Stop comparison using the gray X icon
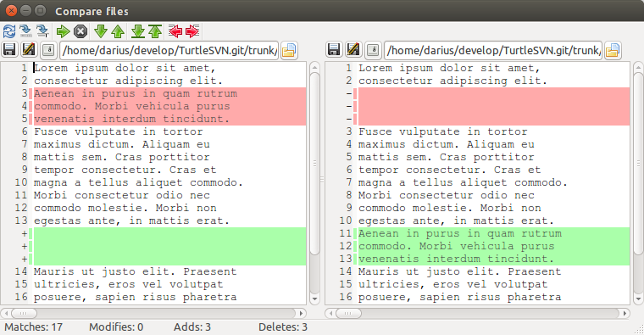The height and width of the screenshot is (335, 644). tap(80, 31)
